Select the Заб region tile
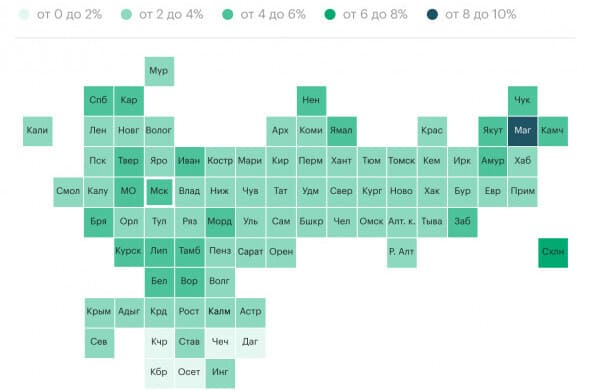Viewport: 590px width, 391px height. coord(462,222)
